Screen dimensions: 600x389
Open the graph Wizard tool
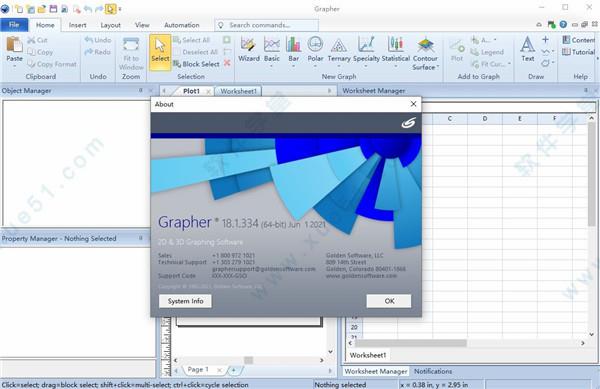[249, 49]
